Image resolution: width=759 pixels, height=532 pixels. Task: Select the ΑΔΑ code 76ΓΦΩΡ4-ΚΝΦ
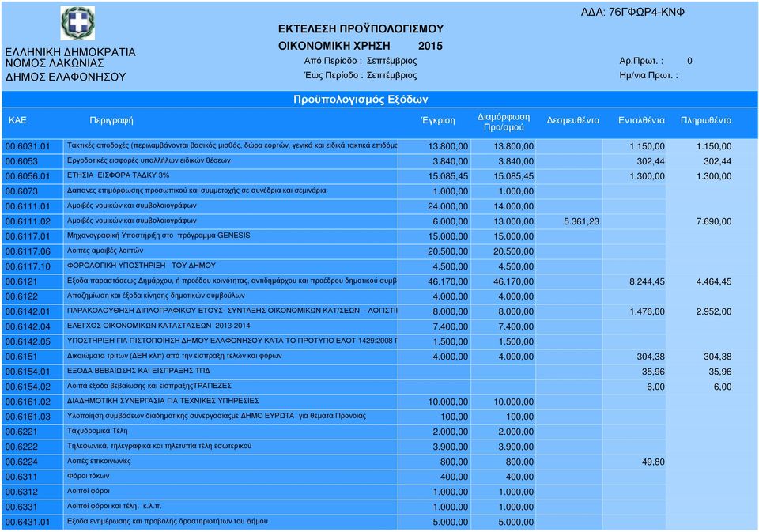pos(647,13)
